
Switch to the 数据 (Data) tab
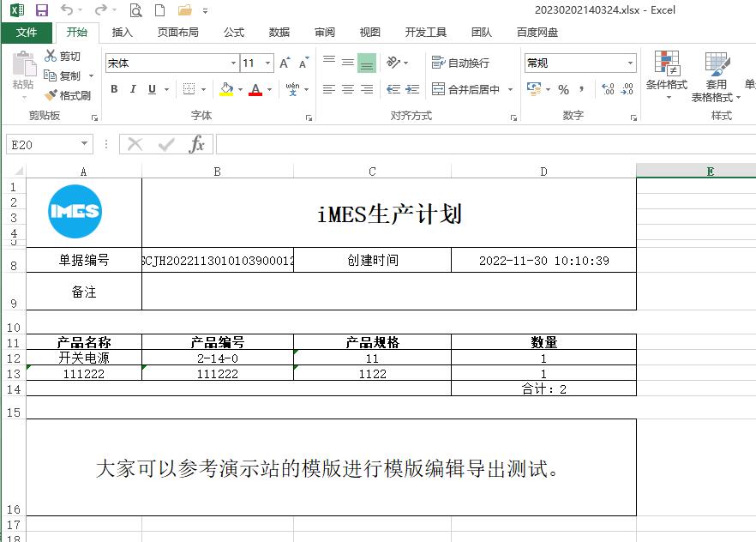tap(279, 33)
